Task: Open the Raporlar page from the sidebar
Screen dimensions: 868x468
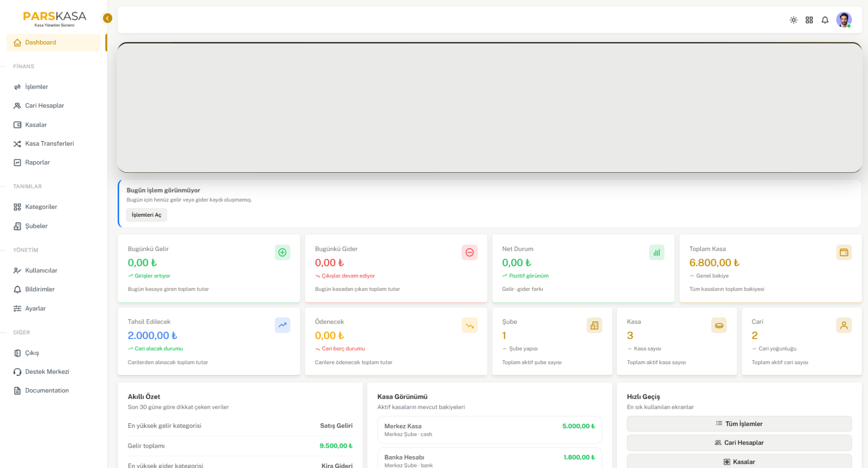Action: [x=37, y=162]
